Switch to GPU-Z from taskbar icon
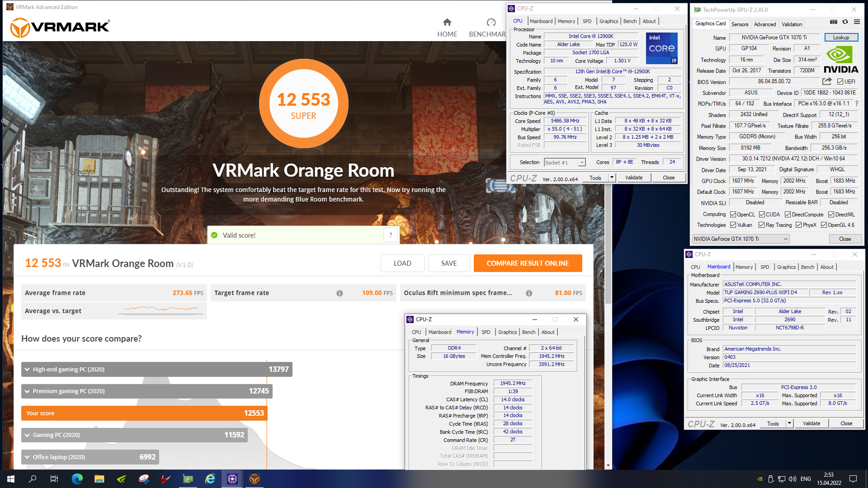Image resolution: width=868 pixels, height=488 pixels. (188, 479)
